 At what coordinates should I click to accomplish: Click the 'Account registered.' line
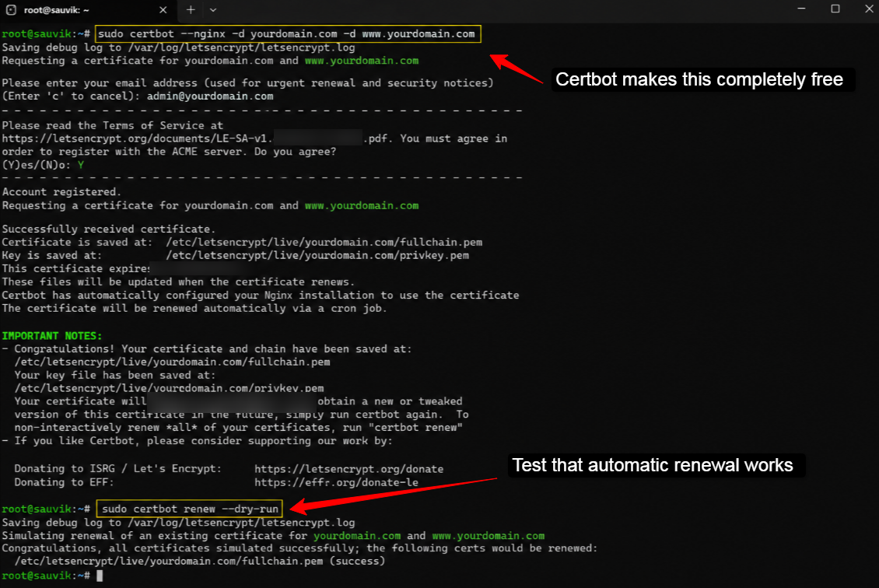click(61, 192)
